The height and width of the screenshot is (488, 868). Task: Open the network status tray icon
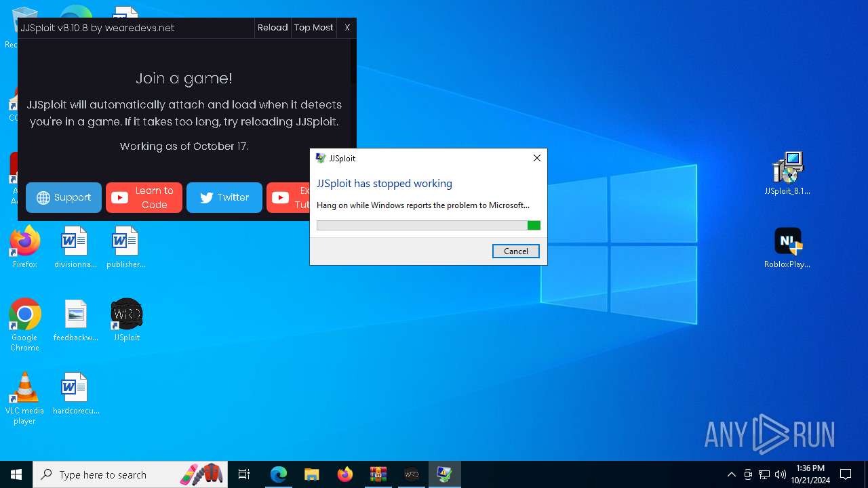764,474
